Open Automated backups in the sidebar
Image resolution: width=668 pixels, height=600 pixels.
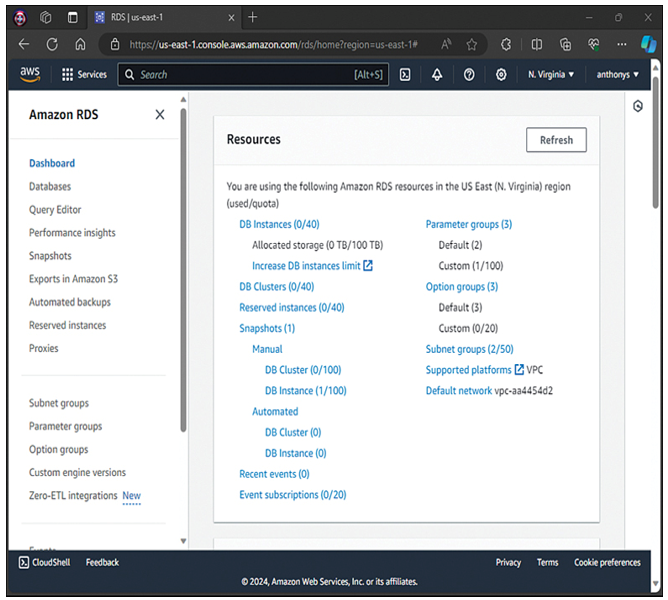[x=70, y=302]
